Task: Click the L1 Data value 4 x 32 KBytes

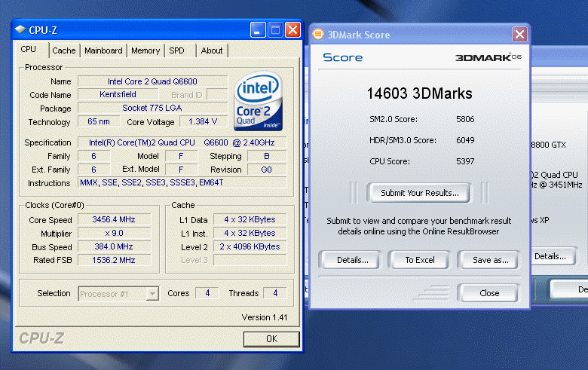Action: click(x=250, y=219)
